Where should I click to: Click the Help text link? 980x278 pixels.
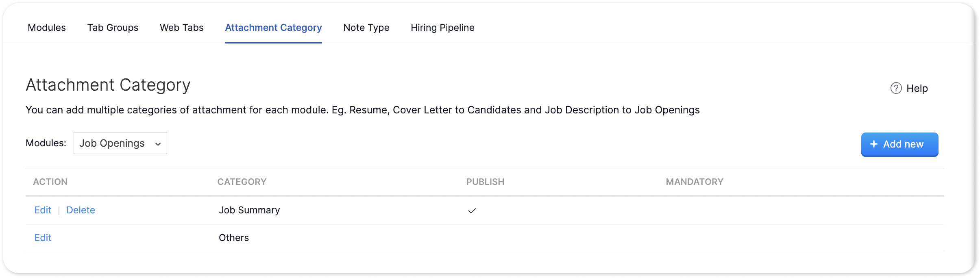coord(917,88)
